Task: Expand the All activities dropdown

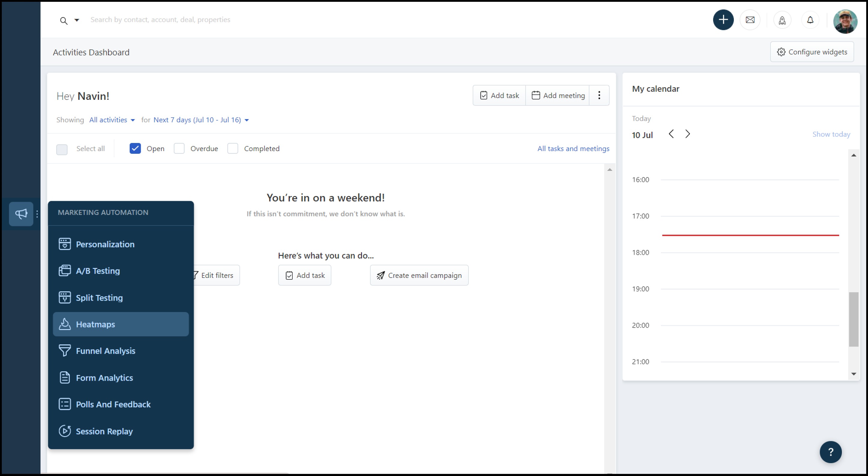Action: 112,120
